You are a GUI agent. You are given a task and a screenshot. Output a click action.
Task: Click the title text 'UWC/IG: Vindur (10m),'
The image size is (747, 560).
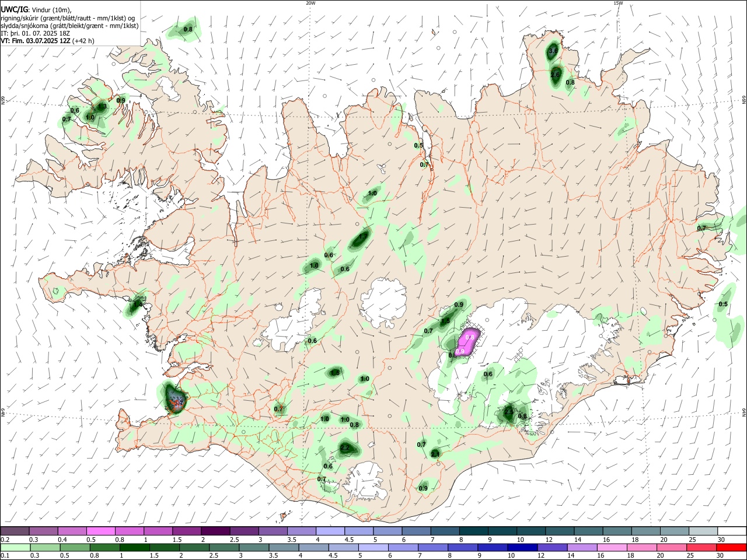click(36, 10)
